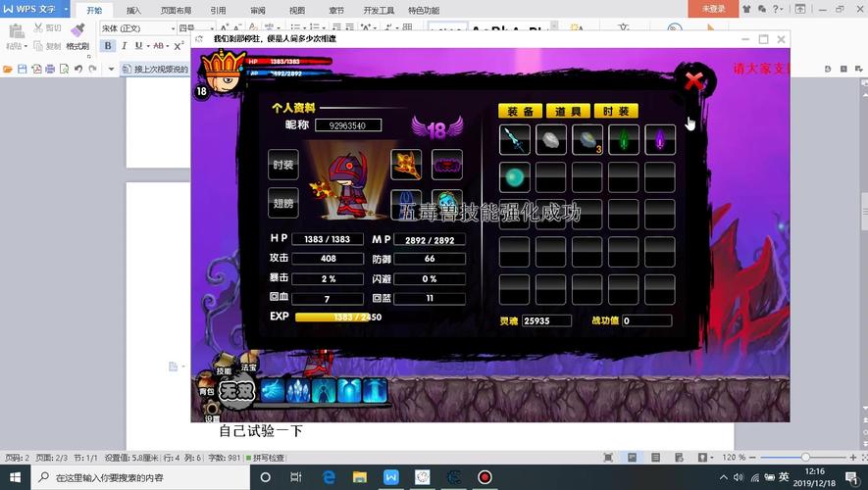The image size is (868, 490).
Task: Click the cut 剪切 button
Action: click(47, 27)
